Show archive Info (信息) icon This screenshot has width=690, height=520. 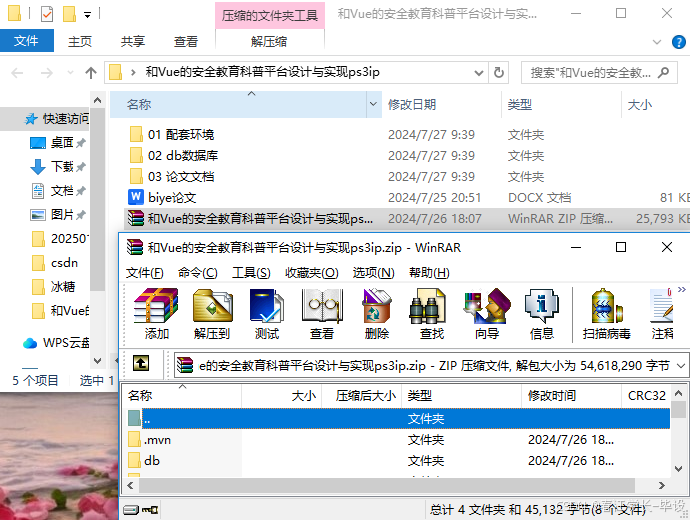click(x=542, y=313)
